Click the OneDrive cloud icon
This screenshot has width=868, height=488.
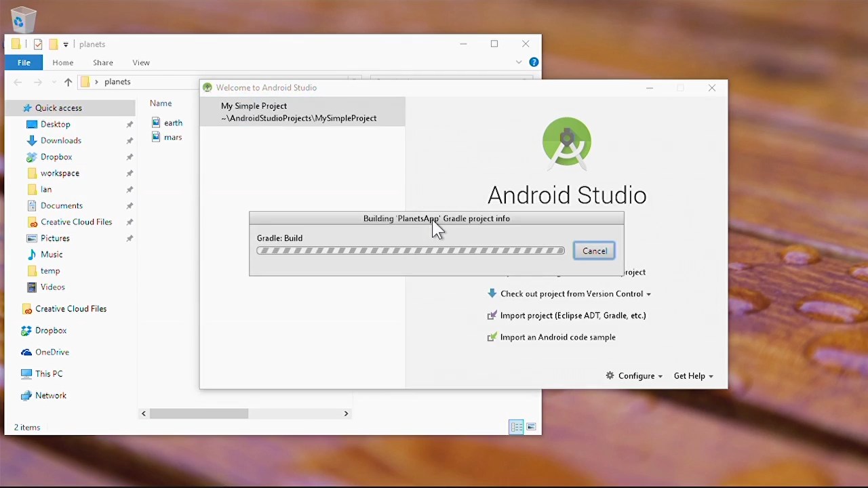click(26, 352)
